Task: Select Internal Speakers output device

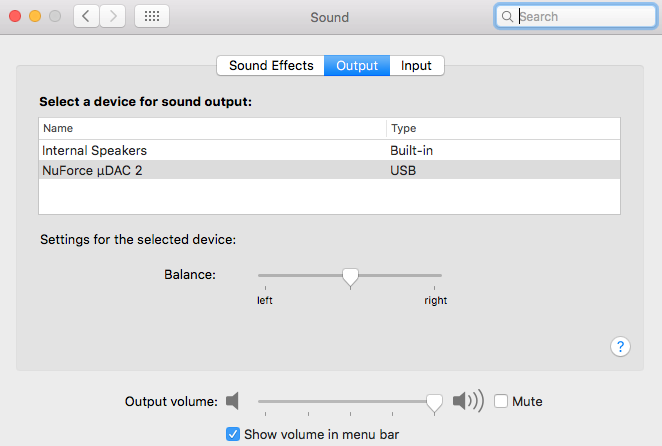Action: (x=329, y=150)
